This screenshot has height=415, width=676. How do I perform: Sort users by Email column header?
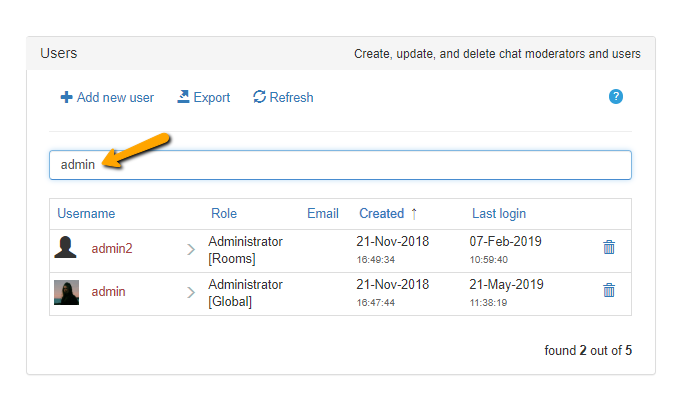click(323, 213)
